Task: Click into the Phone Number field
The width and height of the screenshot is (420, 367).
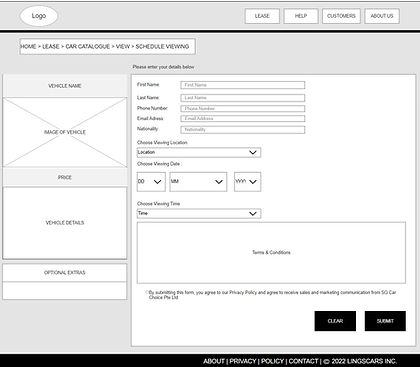Action: coord(243,109)
